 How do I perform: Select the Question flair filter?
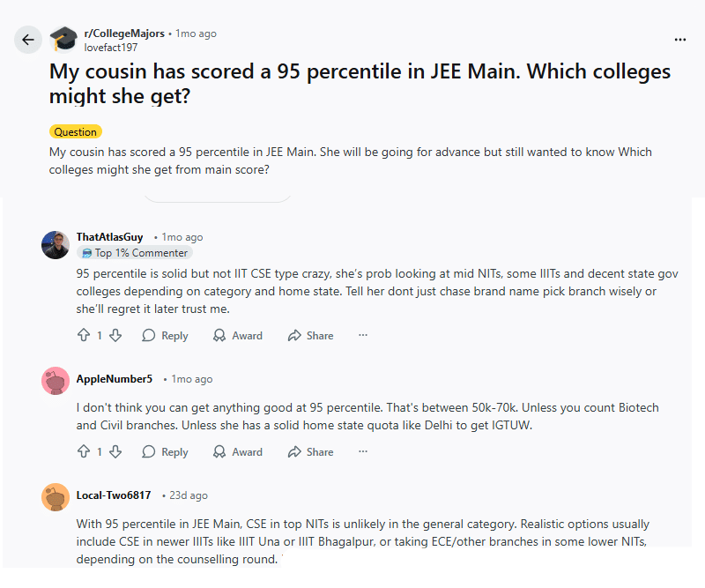click(75, 131)
